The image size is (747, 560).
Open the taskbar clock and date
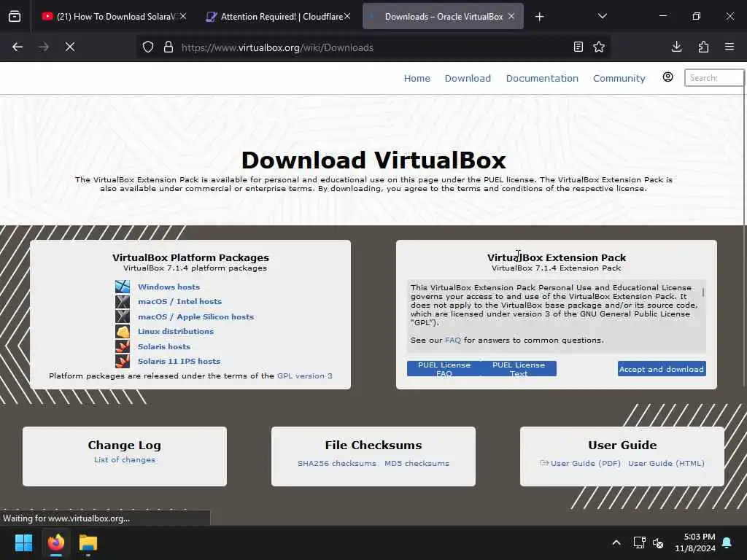[695, 542]
